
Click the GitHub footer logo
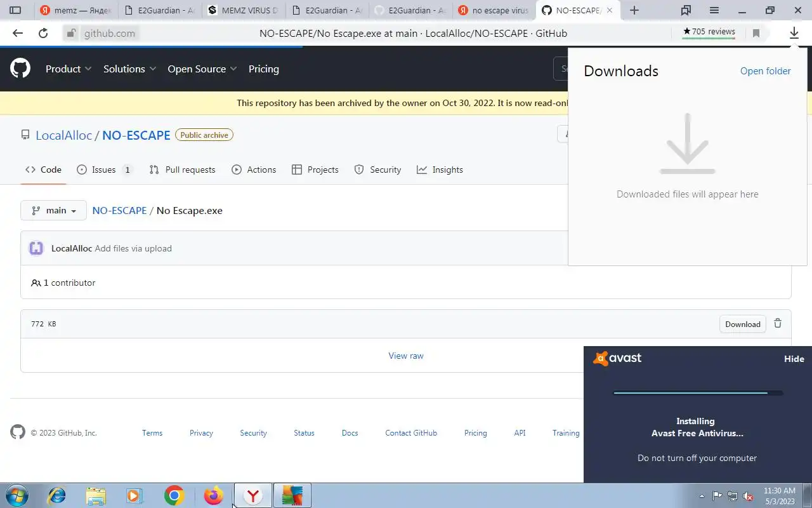[x=18, y=432]
